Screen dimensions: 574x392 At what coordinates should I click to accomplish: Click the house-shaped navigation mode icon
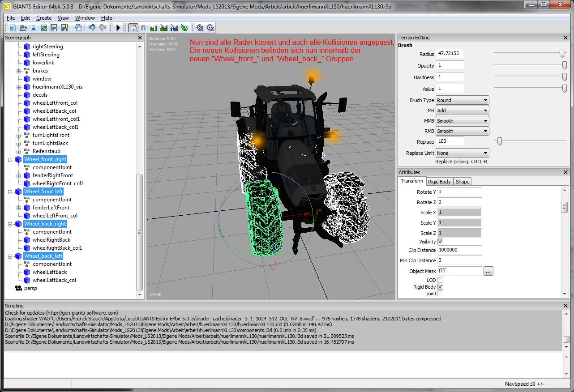pos(133,28)
